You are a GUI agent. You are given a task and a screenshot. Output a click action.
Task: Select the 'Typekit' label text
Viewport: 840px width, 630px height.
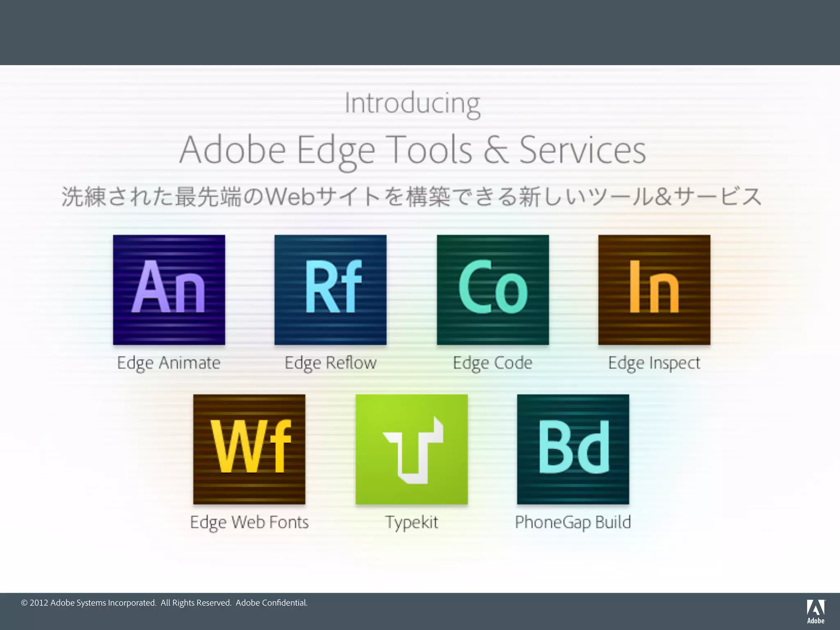pyautogui.click(x=412, y=523)
